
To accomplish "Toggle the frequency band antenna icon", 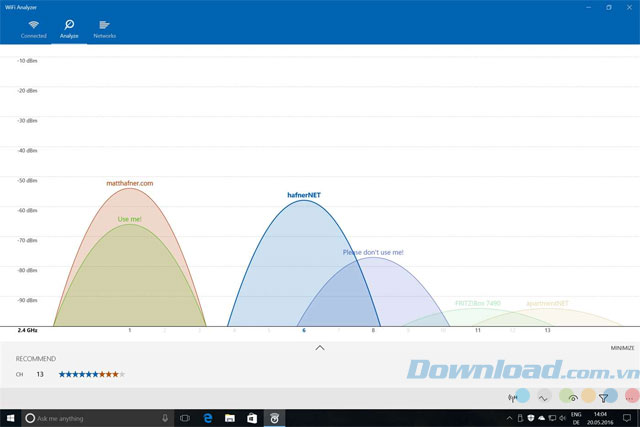I will (512, 398).
